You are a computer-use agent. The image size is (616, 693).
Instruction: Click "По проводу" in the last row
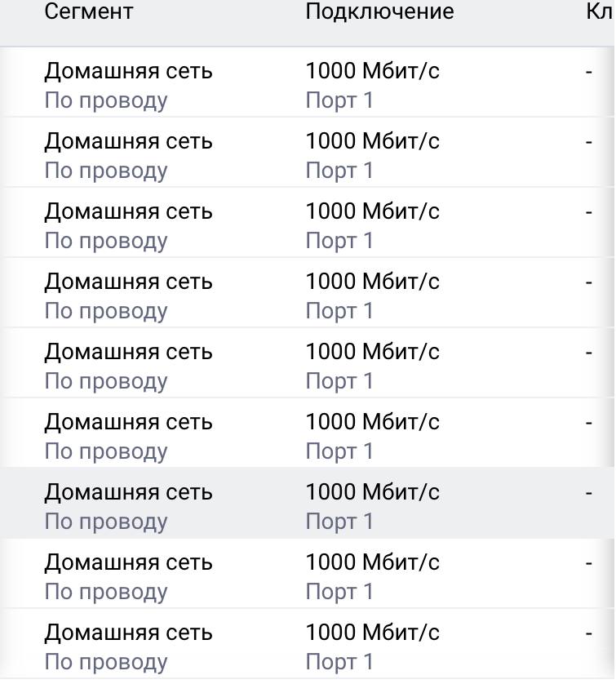pyautogui.click(x=105, y=662)
